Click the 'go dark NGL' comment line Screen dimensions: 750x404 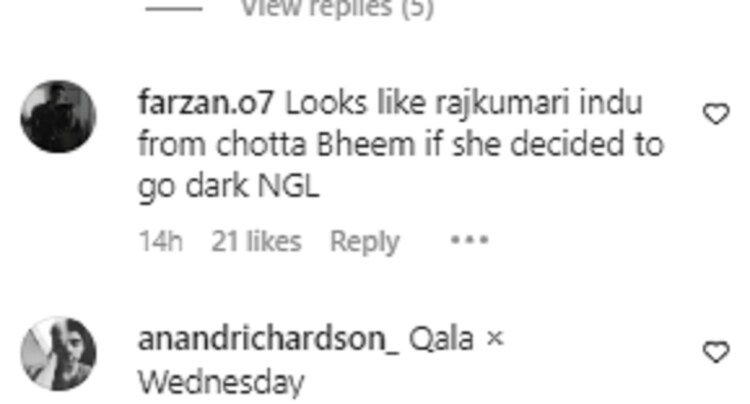[229, 186]
